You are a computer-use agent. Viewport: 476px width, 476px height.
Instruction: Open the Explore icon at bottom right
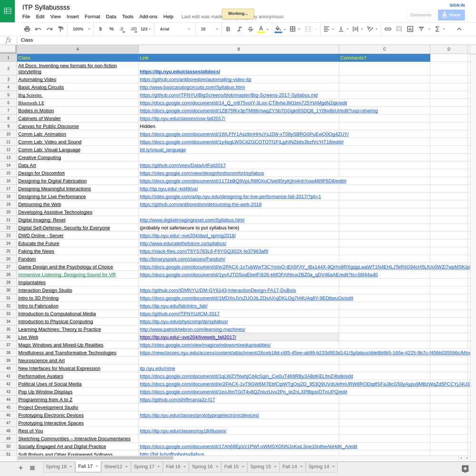coord(465,469)
